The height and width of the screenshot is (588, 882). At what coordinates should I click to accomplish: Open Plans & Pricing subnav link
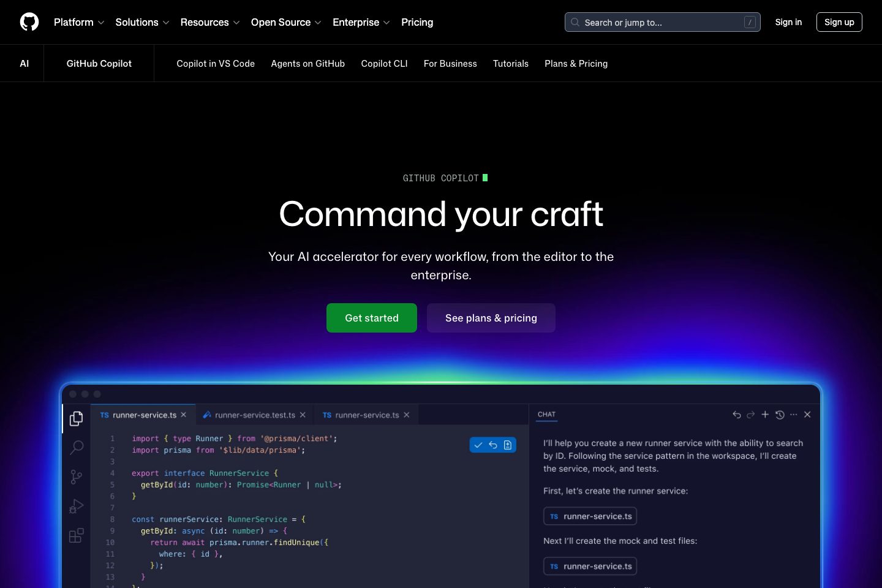576,63
